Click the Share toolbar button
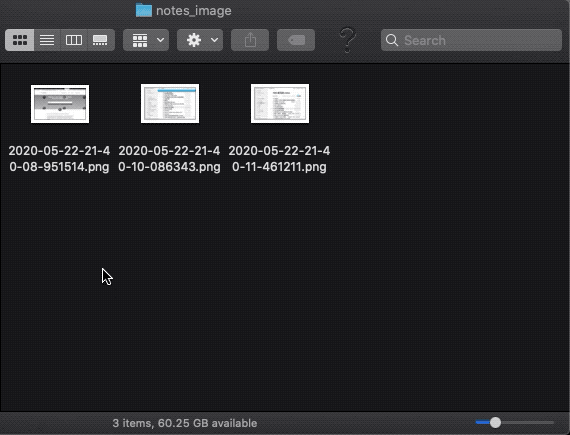The image size is (570, 435). [250, 40]
